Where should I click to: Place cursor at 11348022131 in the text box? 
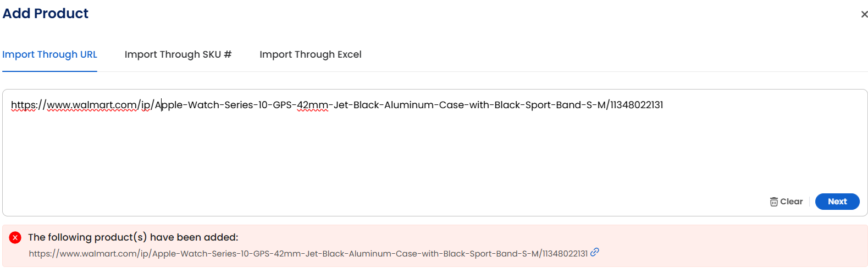tap(637, 105)
